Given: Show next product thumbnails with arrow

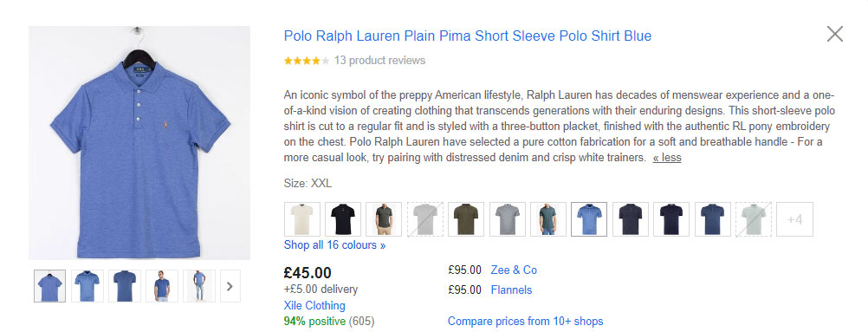Looking at the screenshot, I should coord(230,286).
